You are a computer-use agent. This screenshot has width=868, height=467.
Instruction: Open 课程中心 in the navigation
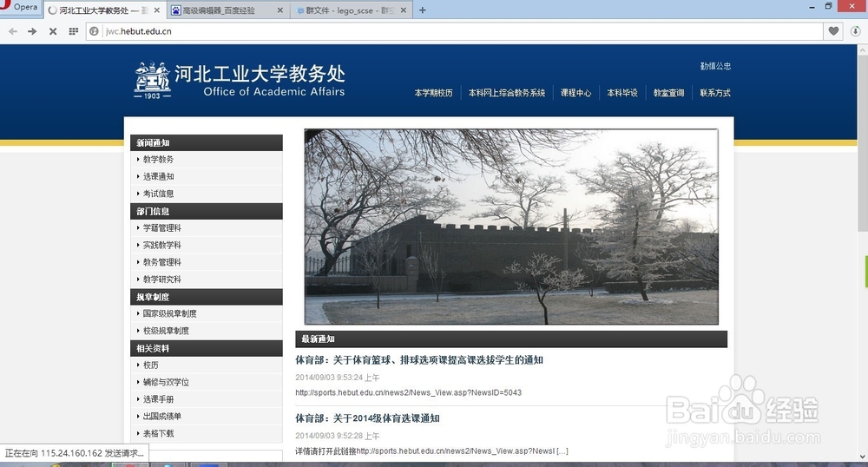575,93
